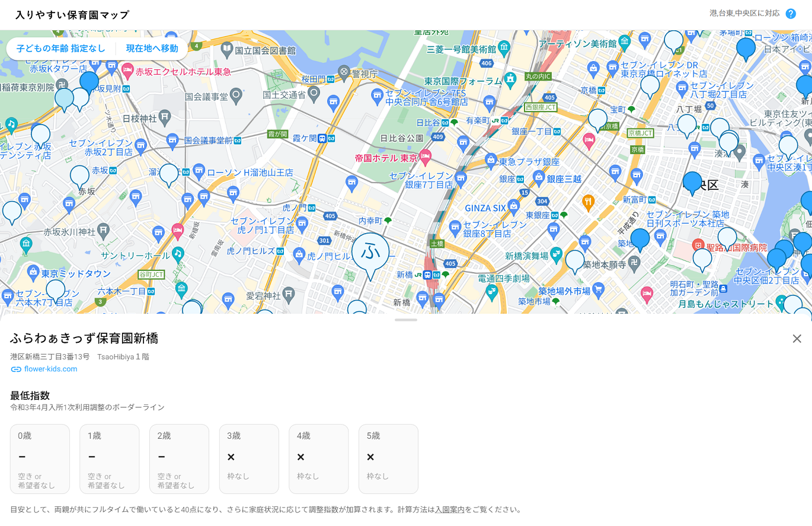Click the 入りやすい保育園マップ title
This screenshot has width=812, height=526.
72,15
